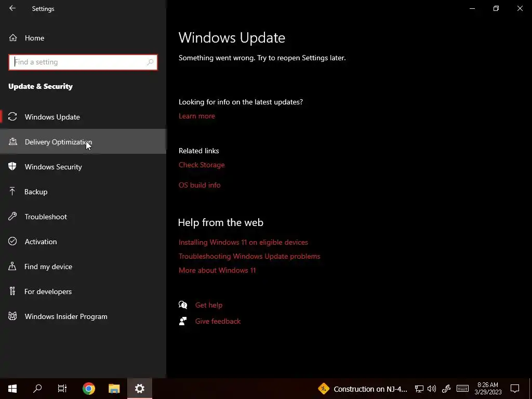Screen dimensions: 532x399
Task: Click the Windows Security shield icon
Action: click(x=12, y=166)
